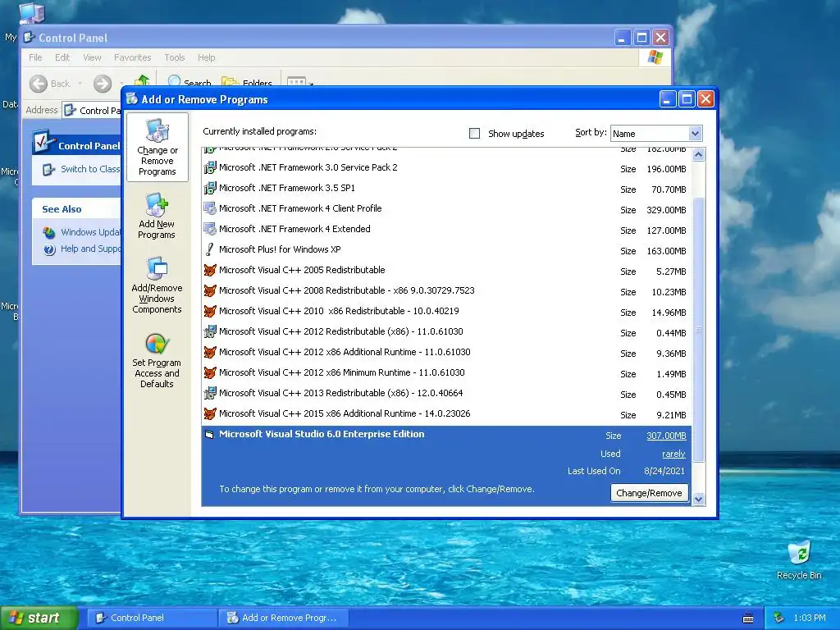Switch to Add or Remove Programs taskbar button
840x630 pixels.
(284, 619)
